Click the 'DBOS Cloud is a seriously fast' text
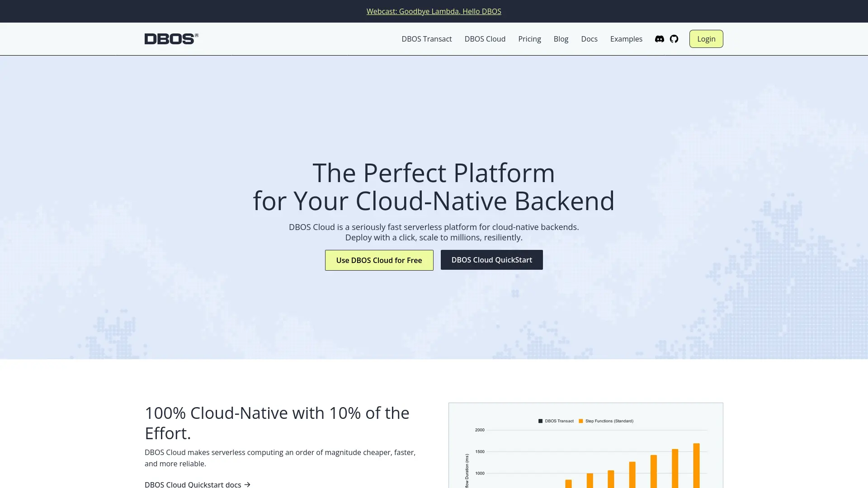The width and height of the screenshot is (868, 488). click(434, 232)
